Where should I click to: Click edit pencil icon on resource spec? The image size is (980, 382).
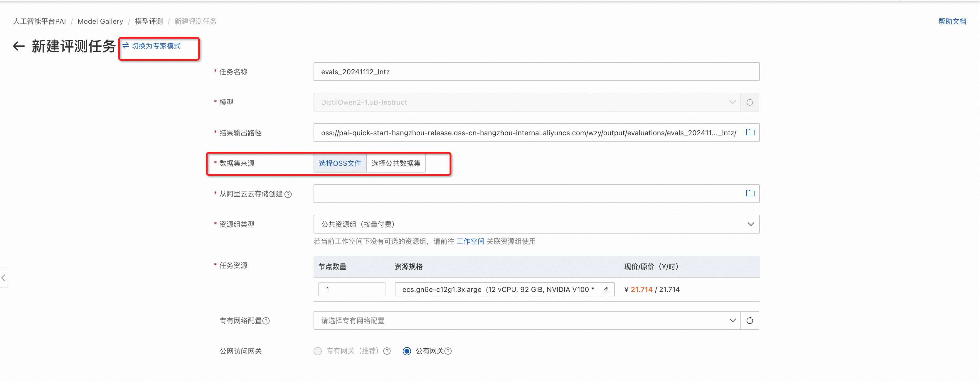tap(606, 290)
